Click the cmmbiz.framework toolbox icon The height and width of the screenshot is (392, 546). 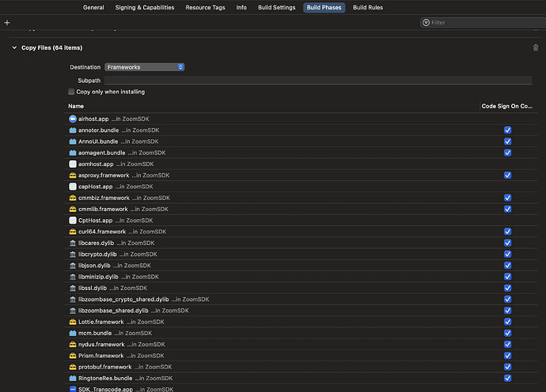73,198
